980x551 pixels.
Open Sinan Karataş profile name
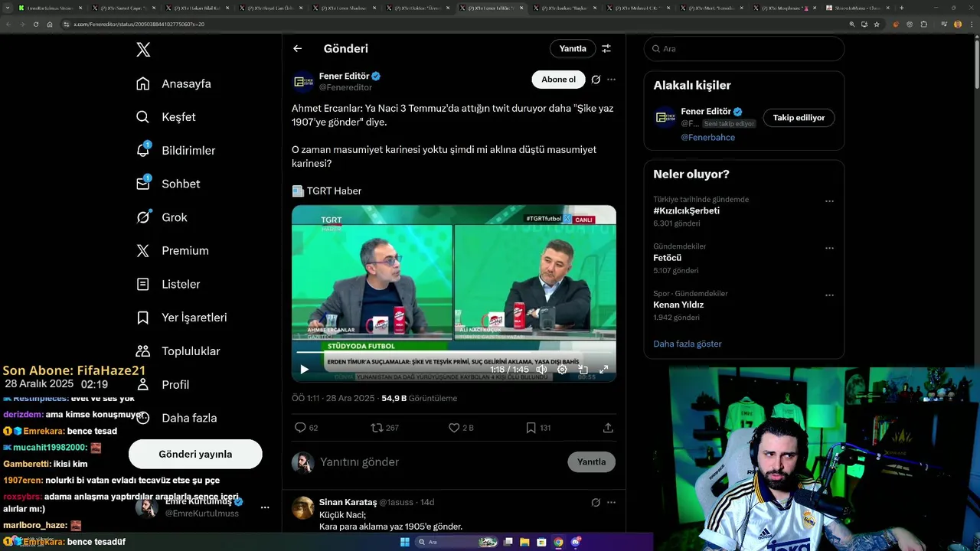[348, 502]
